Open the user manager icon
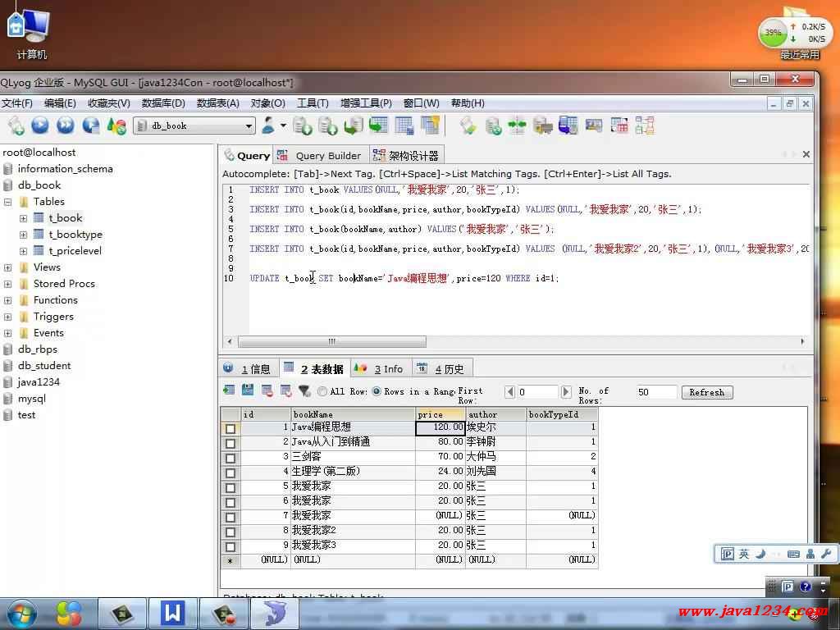 tap(268, 126)
